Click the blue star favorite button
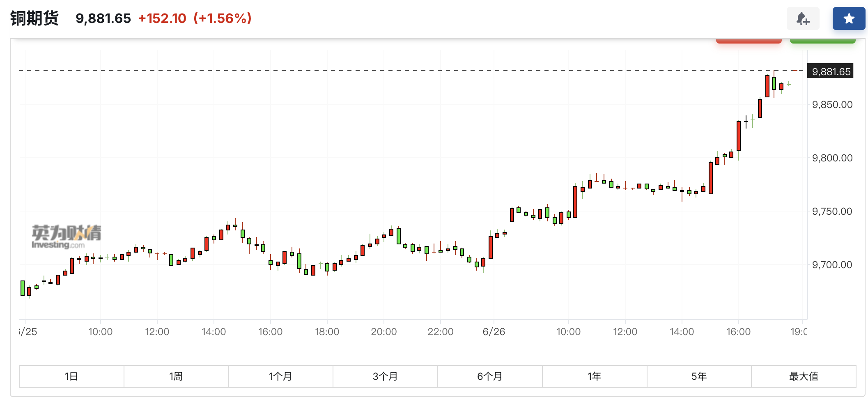868x400 pixels. 849,18
